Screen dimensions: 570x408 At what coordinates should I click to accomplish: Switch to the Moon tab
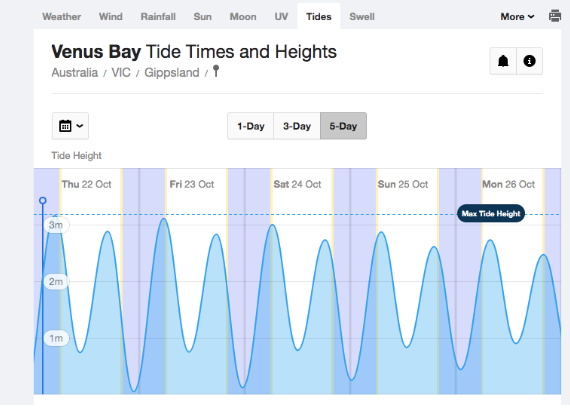tap(243, 17)
